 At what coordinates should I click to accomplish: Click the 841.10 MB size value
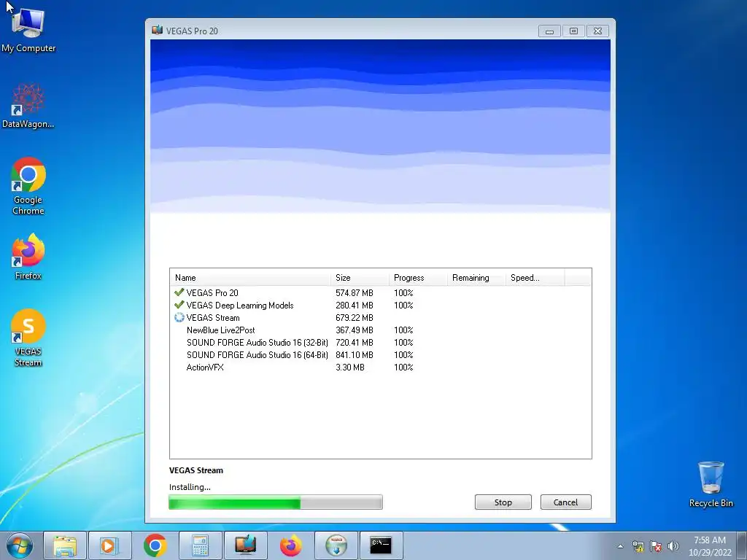355,355
